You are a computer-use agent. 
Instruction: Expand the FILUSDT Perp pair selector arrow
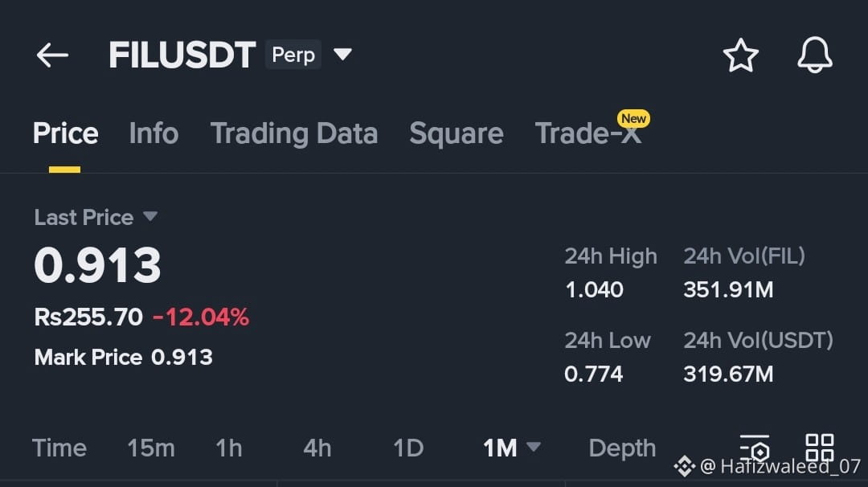tap(343, 55)
